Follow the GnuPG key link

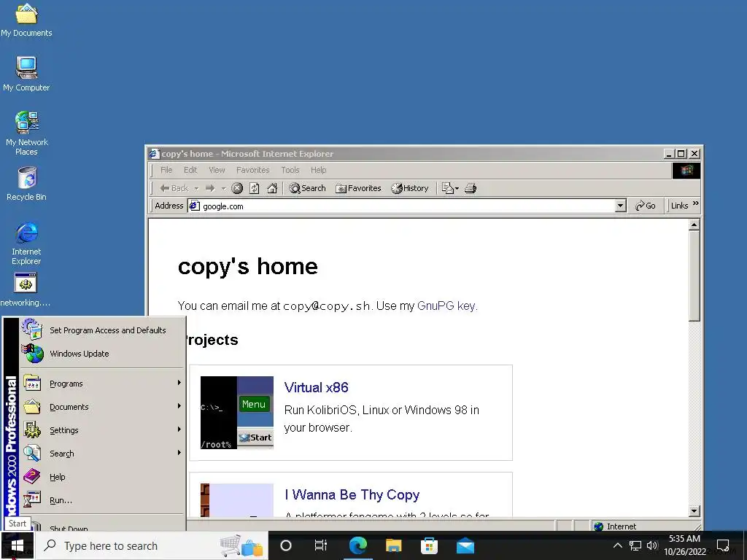tap(446, 306)
